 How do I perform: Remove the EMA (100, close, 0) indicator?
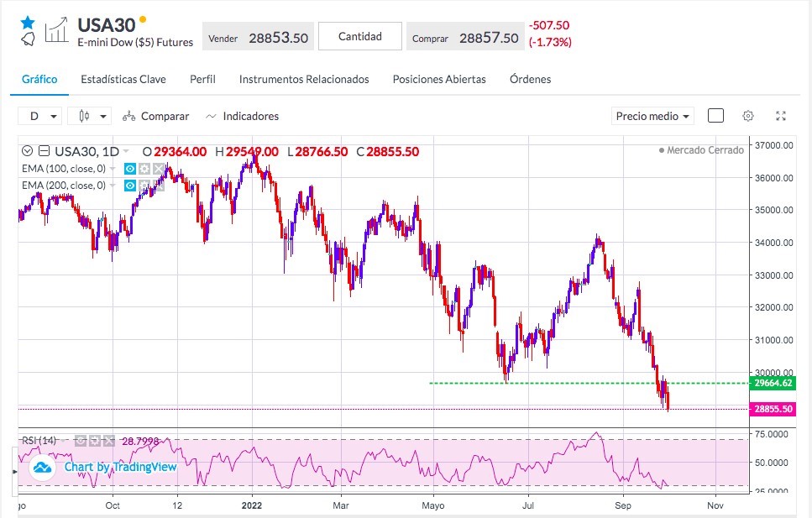159,169
